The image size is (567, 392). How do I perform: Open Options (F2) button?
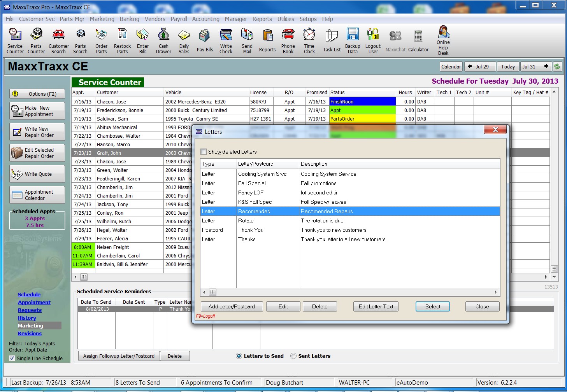pyautogui.click(x=37, y=94)
